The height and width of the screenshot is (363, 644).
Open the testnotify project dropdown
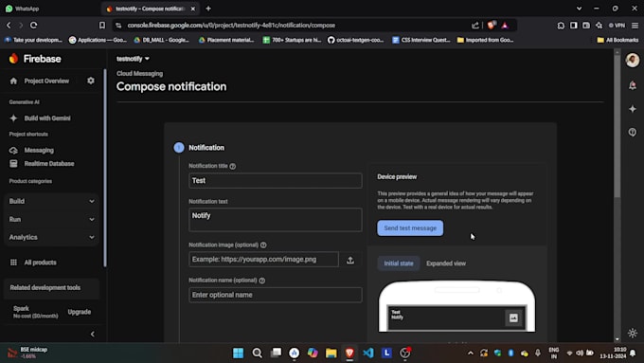coord(133,59)
